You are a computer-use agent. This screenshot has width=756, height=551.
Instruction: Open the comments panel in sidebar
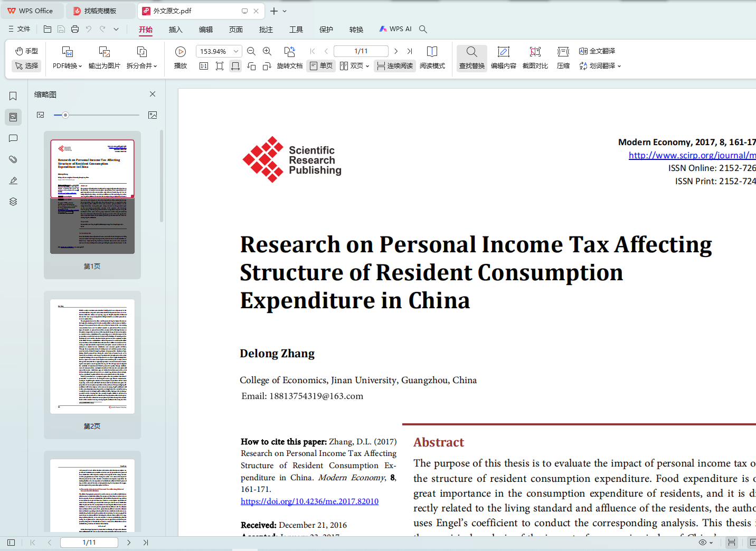tap(13, 138)
